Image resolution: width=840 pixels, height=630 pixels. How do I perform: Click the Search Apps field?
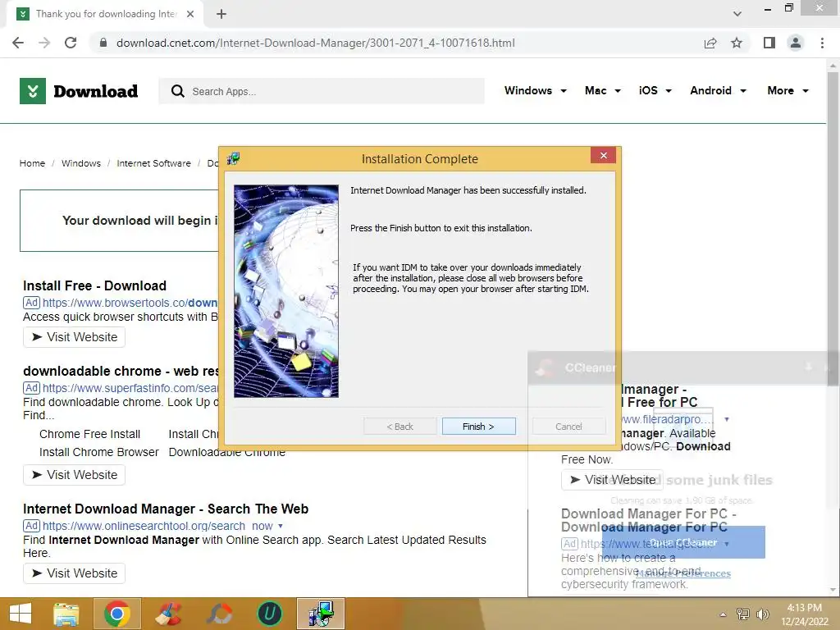point(322,92)
